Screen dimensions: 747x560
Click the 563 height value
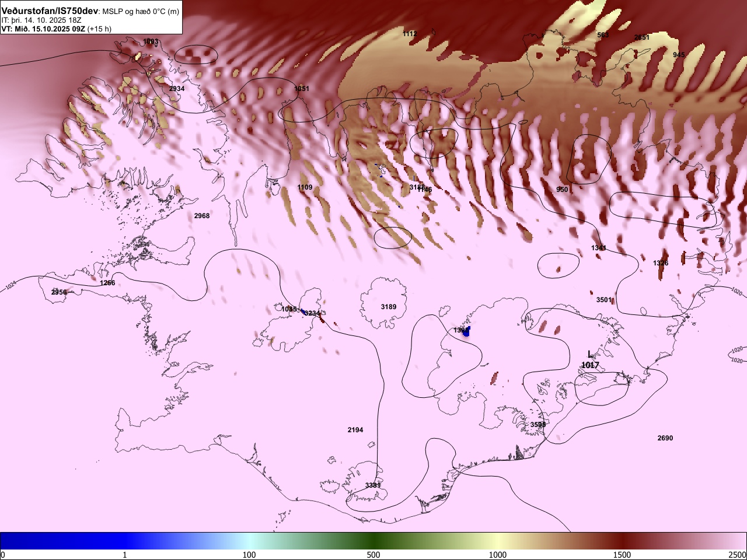click(x=603, y=35)
